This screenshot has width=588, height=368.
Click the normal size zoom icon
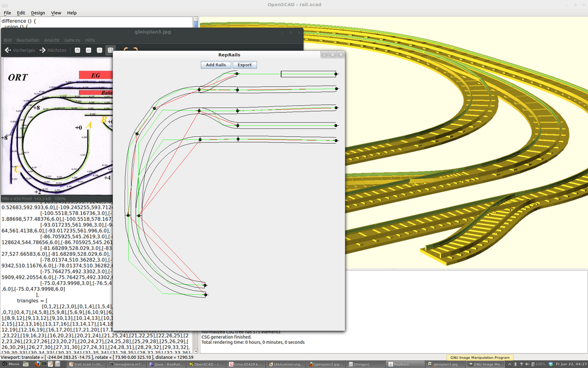click(x=99, y=50)
